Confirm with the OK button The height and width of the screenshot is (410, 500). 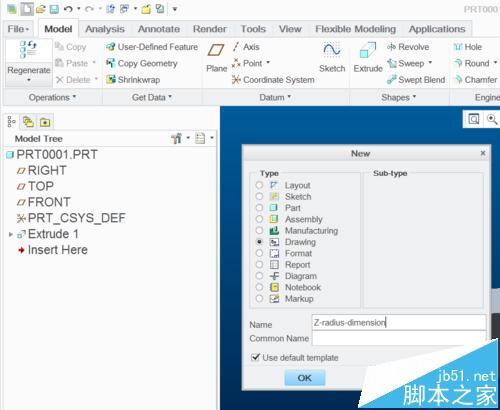point(305,378)
